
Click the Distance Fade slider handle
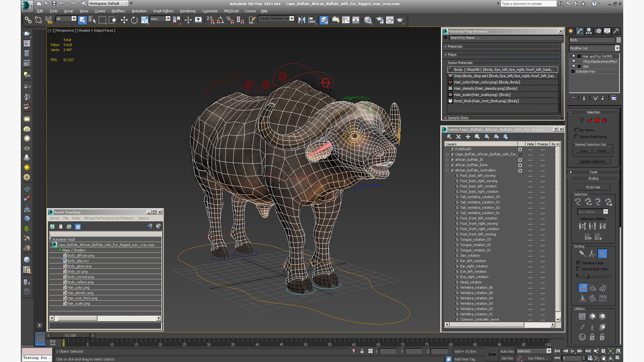click(587, 276)
